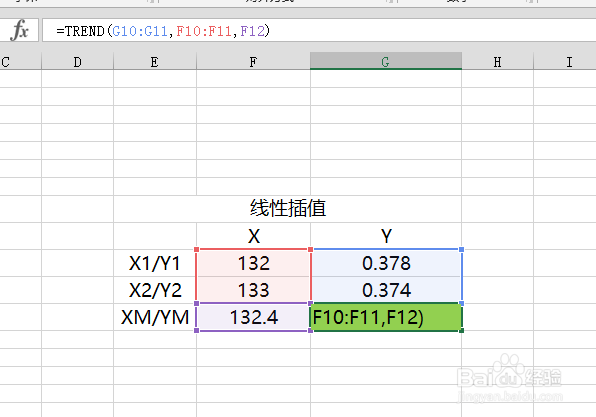
Task: Click cell containing 132.4
Action: 254,317
